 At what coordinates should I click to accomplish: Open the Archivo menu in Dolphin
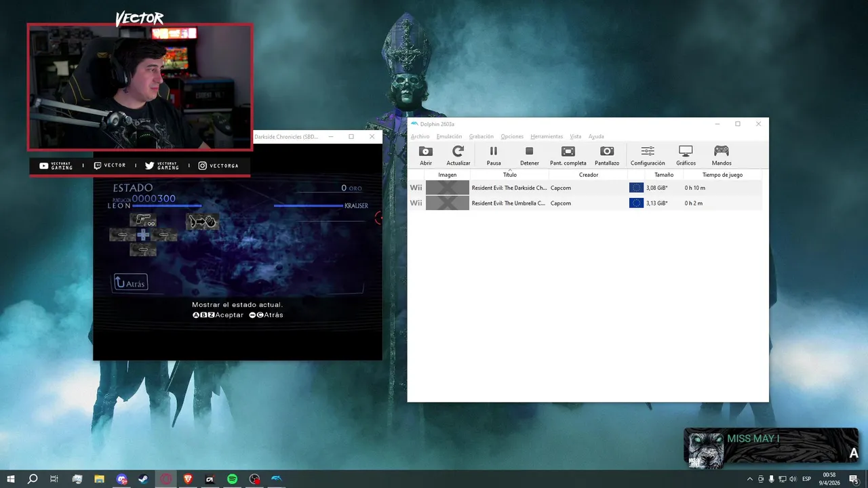(x=420, y=136)
